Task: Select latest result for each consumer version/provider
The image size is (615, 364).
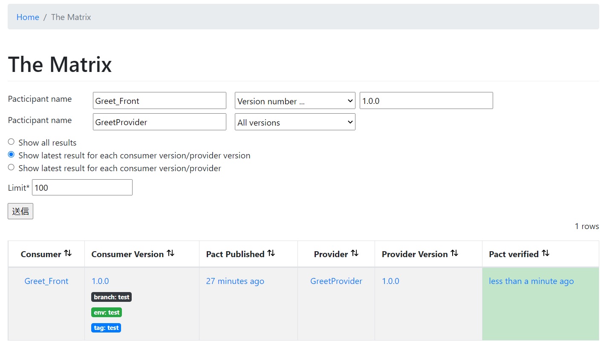Action: [x=12, y=167]
